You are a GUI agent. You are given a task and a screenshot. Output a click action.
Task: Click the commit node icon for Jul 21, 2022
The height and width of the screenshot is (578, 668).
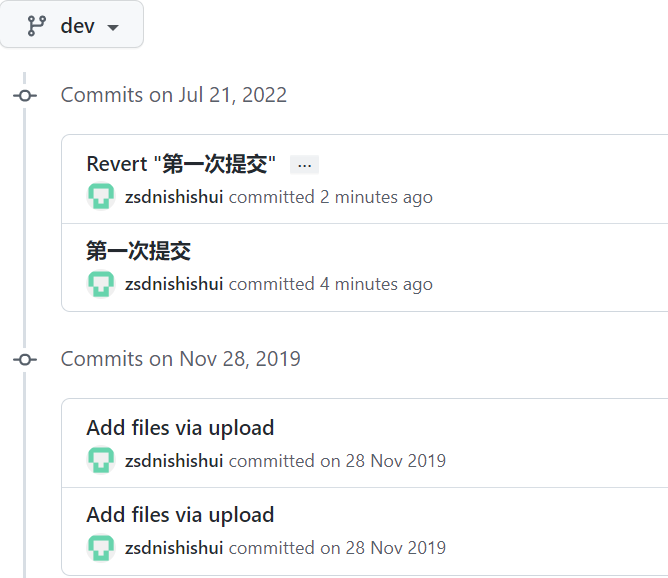pyautogui.click(x=25, y=96)
